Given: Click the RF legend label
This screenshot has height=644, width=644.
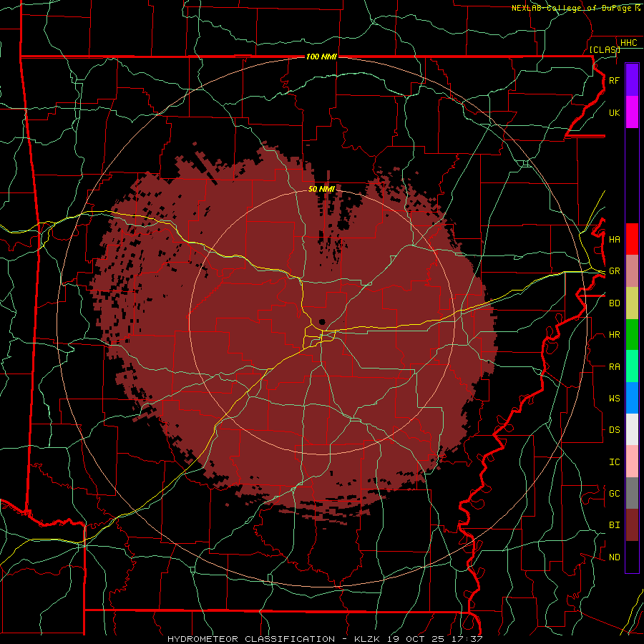Looking at the screenshot, I should [614, 81].
